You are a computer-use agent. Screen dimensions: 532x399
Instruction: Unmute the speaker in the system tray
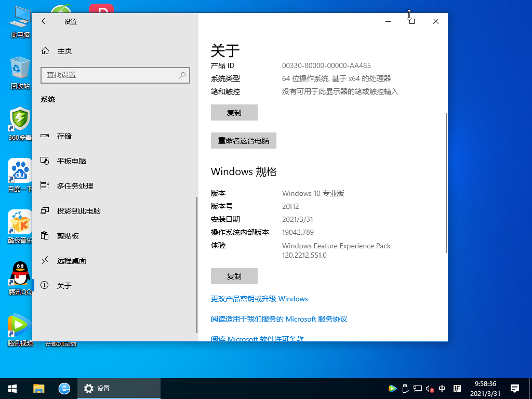429,388
